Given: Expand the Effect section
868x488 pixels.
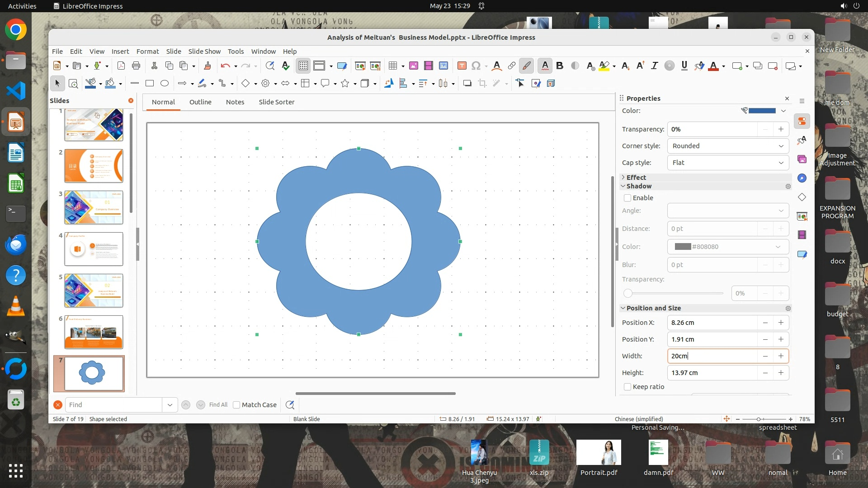Looking at the screenshot, I should coord(636,177).
